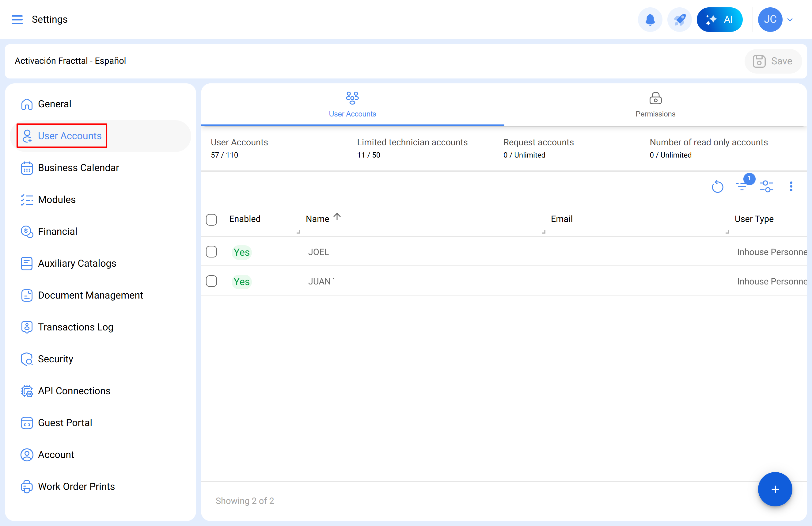This screenshot has width=812, height=526.
Task: Switch to the Permissions tab
Action: point(655,105)
